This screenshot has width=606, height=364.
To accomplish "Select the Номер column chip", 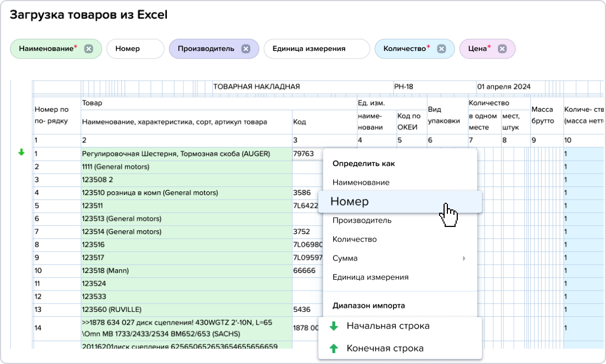I will coord(135,49).
